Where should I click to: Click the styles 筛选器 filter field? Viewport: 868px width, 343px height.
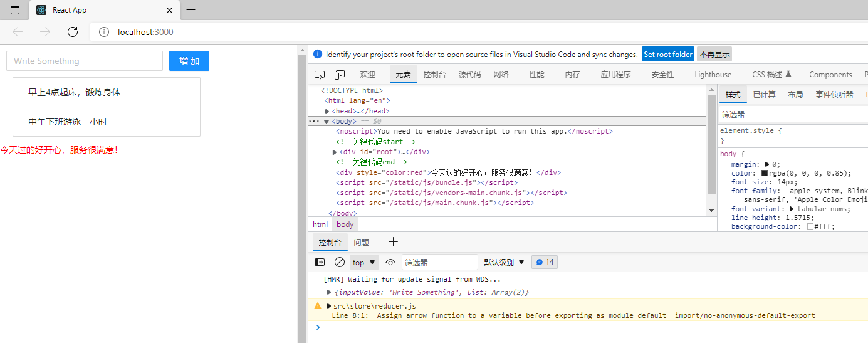point(793,114)
